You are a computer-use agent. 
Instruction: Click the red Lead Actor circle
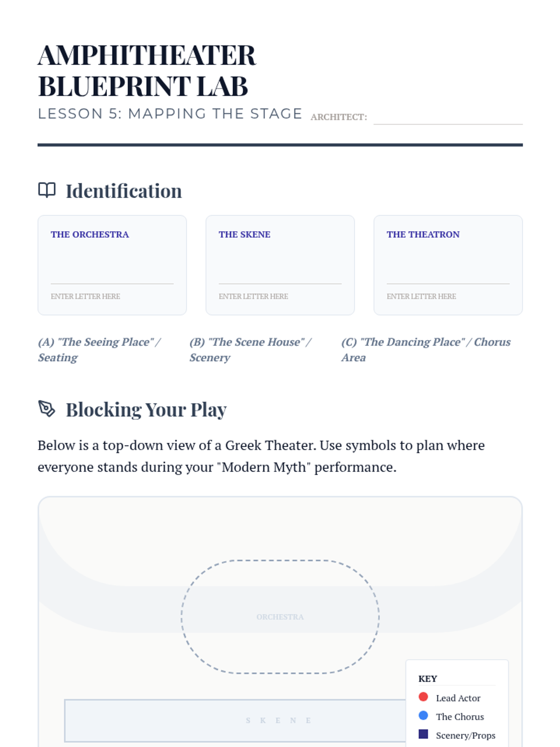coord(423,697)
